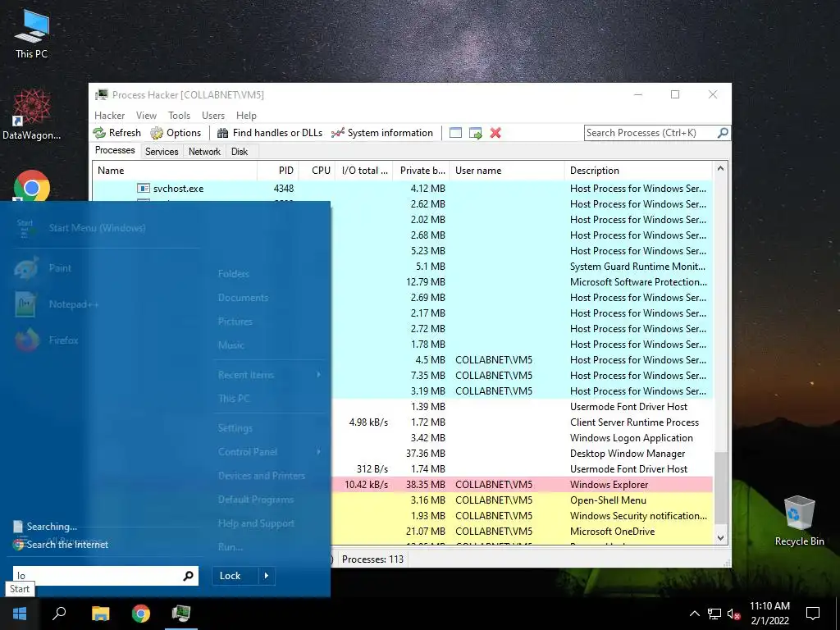Expand the arrow next to Lock
Screen dimensions: 840x630
[267, 576]
